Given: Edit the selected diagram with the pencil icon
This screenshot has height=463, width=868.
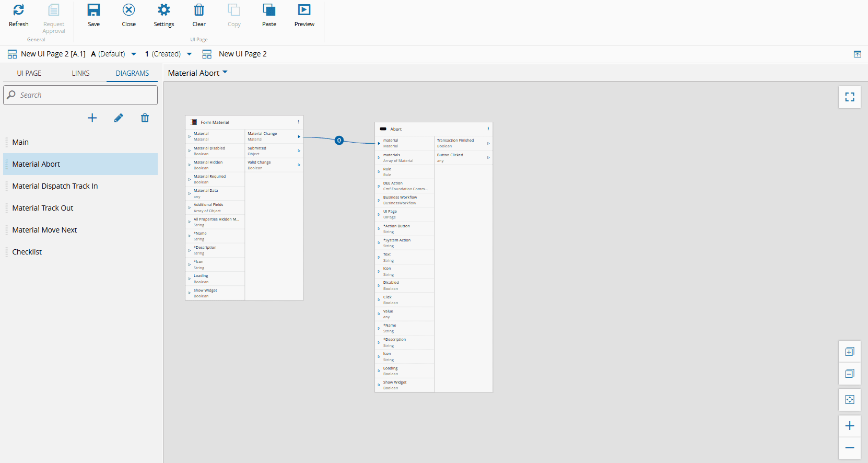Looking at the screenshot, I should 119,118.
